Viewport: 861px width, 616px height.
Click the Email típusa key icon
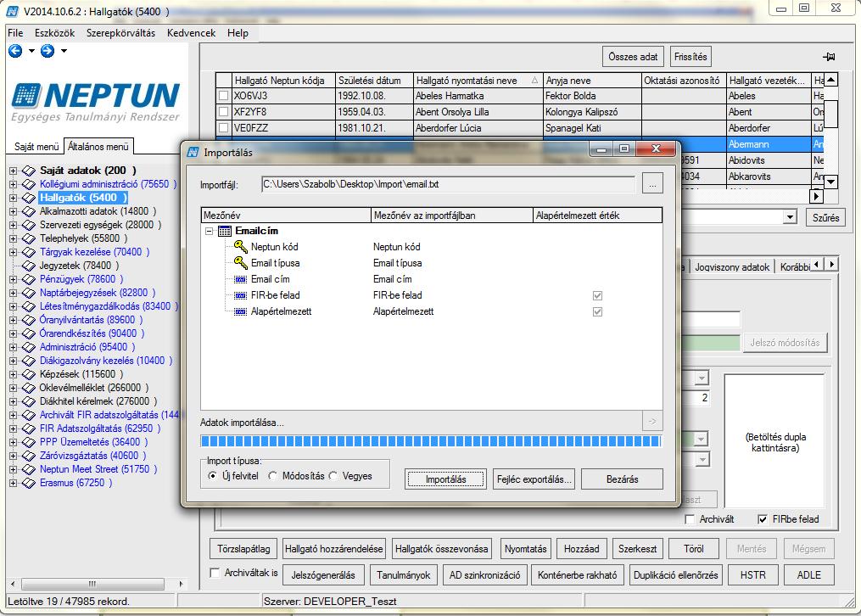pos(241,263)
